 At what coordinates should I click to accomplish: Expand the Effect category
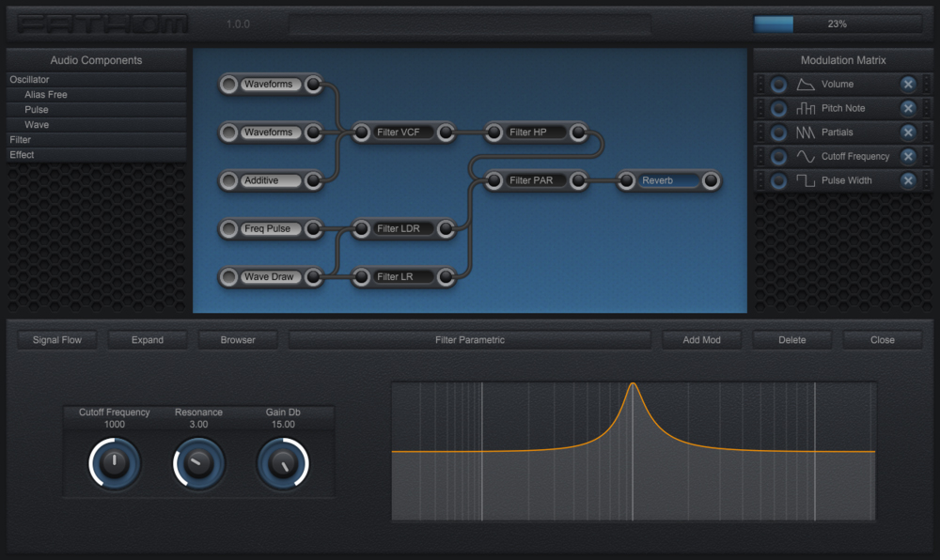96,154
